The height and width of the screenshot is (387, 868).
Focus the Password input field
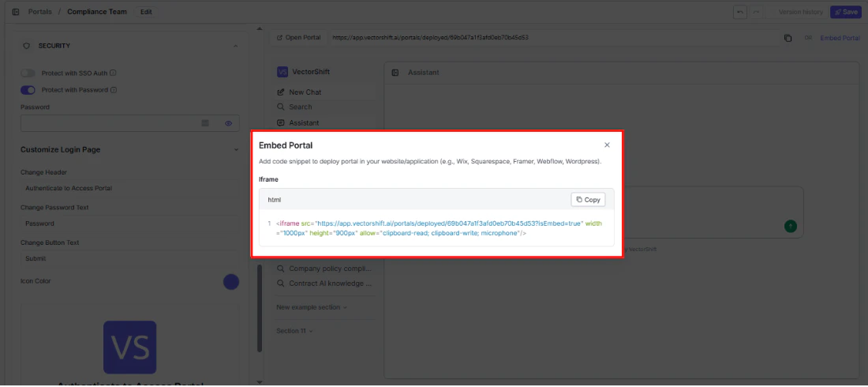click(129, 123)
